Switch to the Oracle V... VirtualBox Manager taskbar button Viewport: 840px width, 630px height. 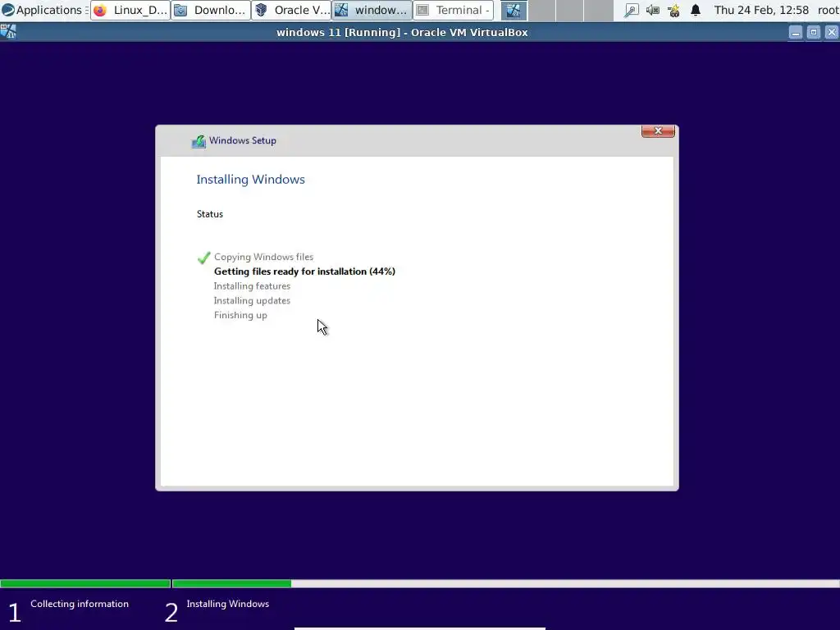click(291, 10)
